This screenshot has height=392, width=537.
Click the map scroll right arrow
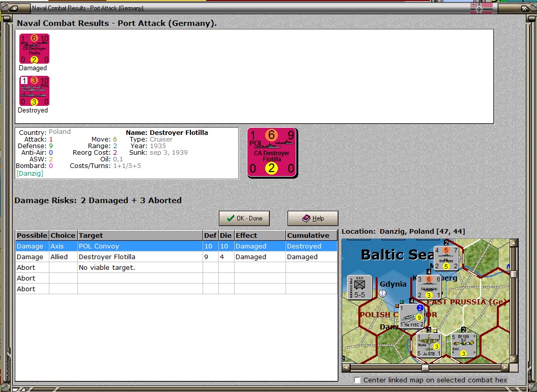[505, 368]
